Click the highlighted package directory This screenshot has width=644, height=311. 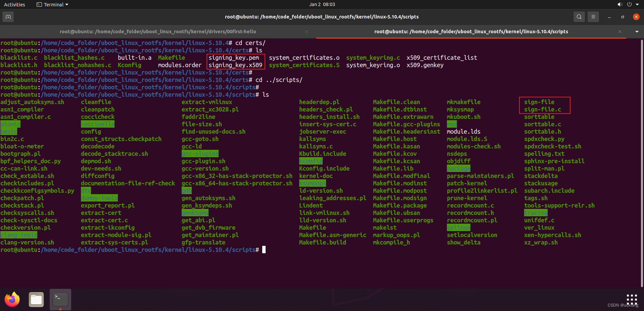[459, 169]
